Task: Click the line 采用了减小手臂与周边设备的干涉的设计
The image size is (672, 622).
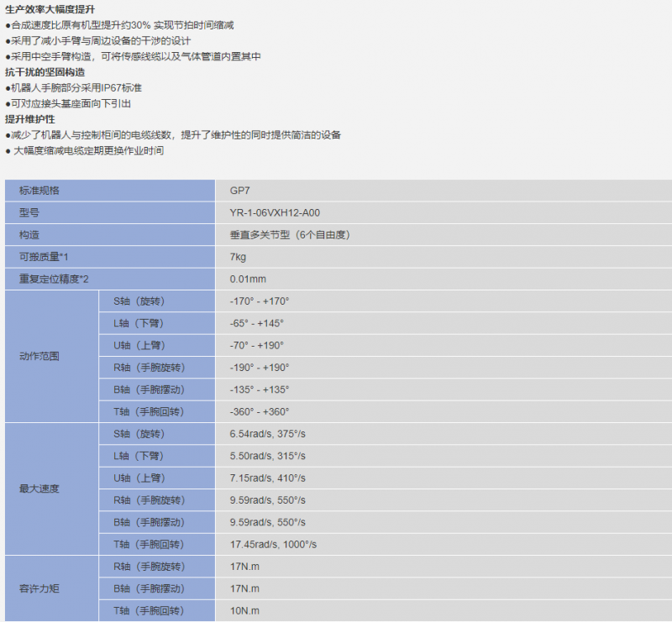Action: [98, 40]
